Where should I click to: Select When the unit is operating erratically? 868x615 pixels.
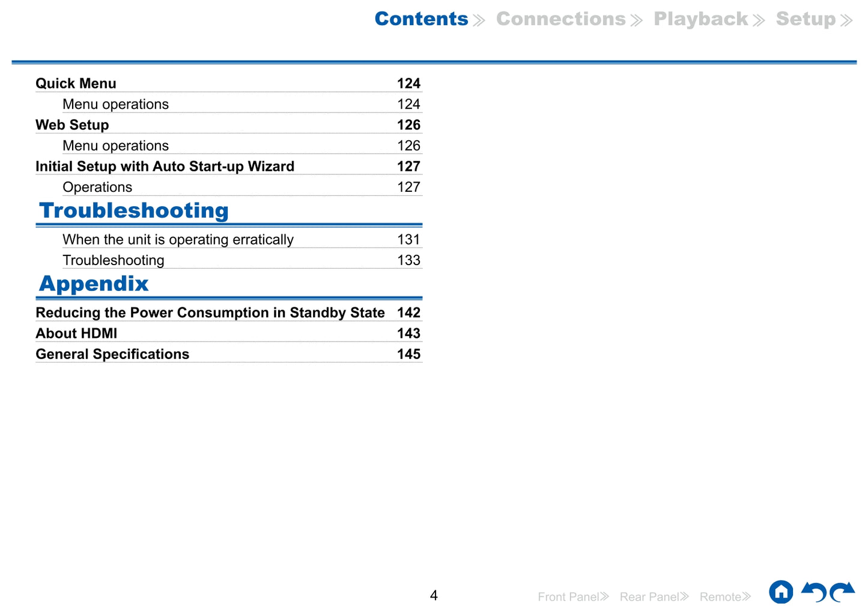(178, 240)
